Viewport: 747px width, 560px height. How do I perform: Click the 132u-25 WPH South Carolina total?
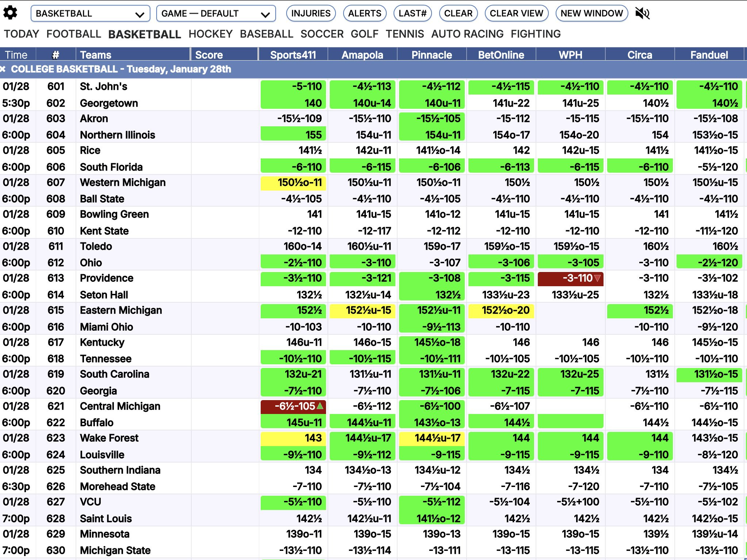tap(571, 375)
